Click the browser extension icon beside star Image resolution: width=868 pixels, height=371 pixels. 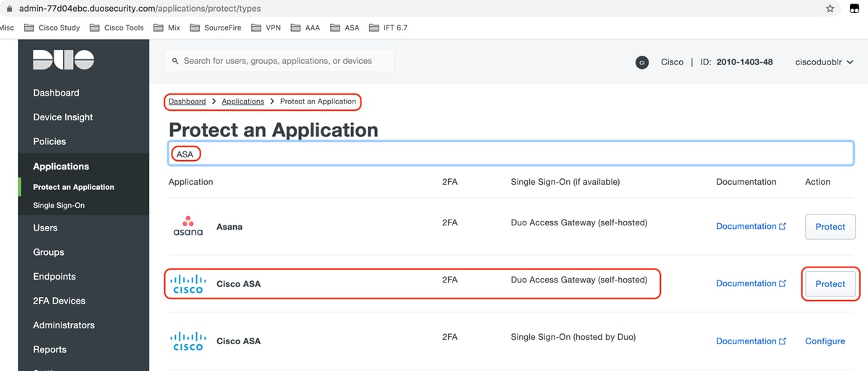[854, 8]
